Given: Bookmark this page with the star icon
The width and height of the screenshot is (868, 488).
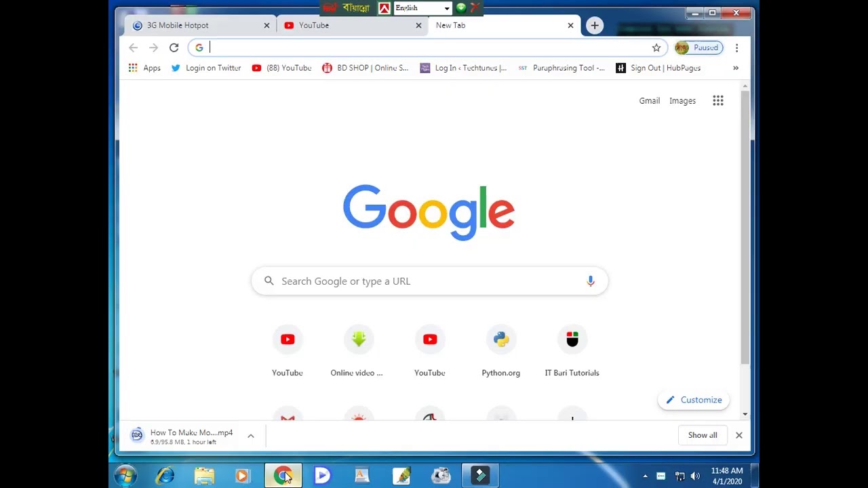Looking at the screenshot, I should click(x=656, y=47).
